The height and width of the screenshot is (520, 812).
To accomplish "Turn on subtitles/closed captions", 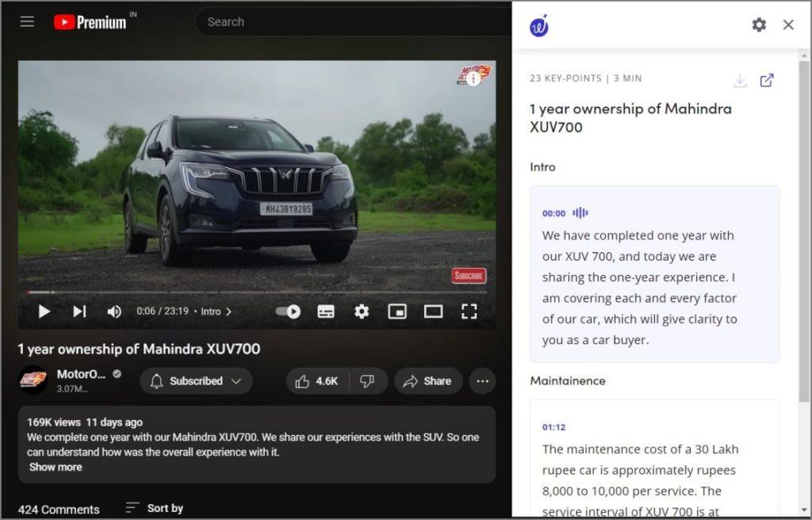I will [x=326, y=312].
